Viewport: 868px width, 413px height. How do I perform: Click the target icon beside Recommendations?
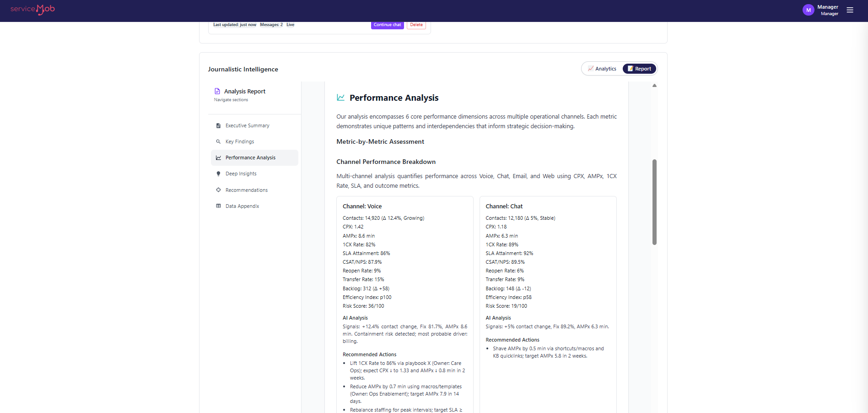(219, 190)
